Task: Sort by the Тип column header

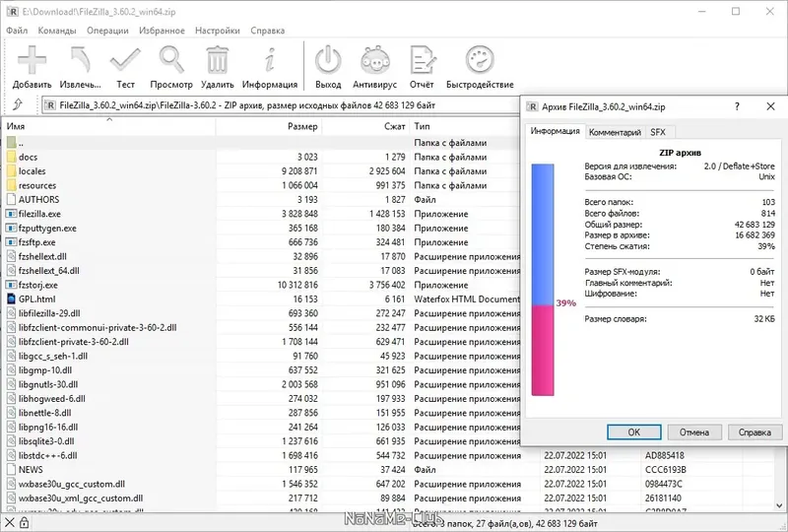Action: pyautogui.click(x=465, y=126)
